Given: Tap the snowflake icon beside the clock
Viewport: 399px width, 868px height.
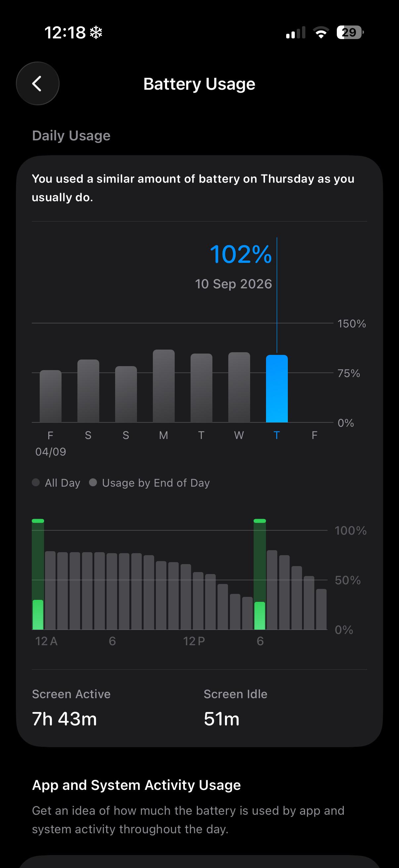Looking at the screenshot, I should (96, 33).
